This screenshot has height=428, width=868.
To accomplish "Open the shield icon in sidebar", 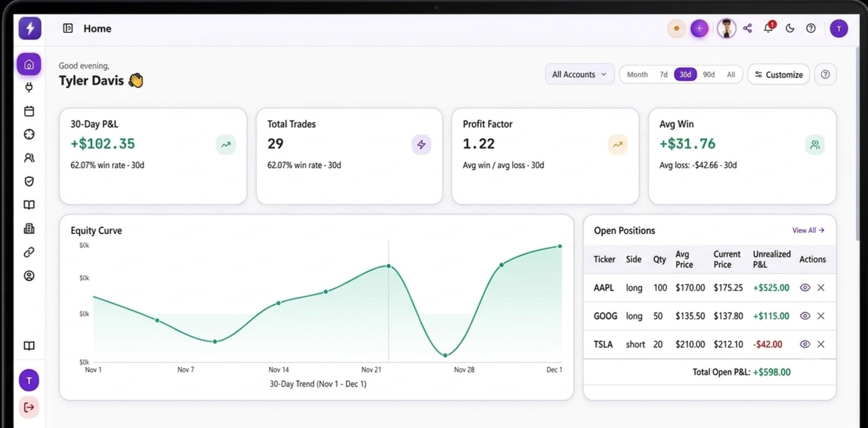I will click(x=29, y=182).
